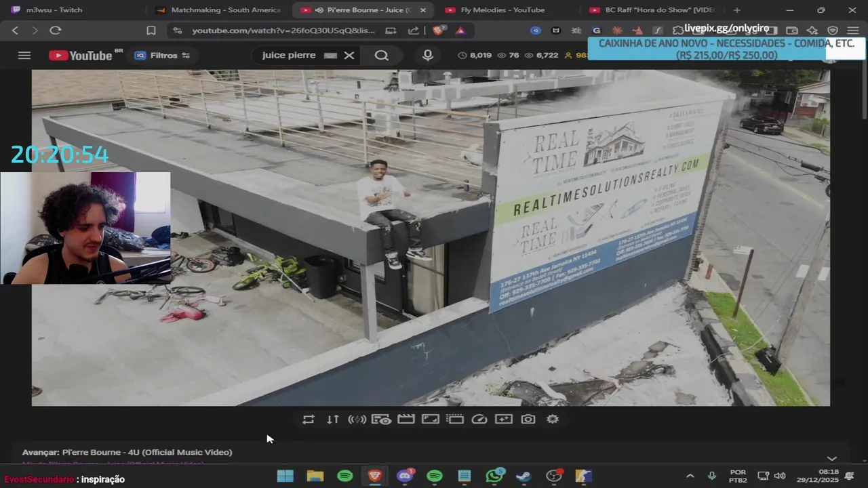Click the YouTube search box with "juice pierre"
The height and width of the screenshot is (488, 868).
290,56
